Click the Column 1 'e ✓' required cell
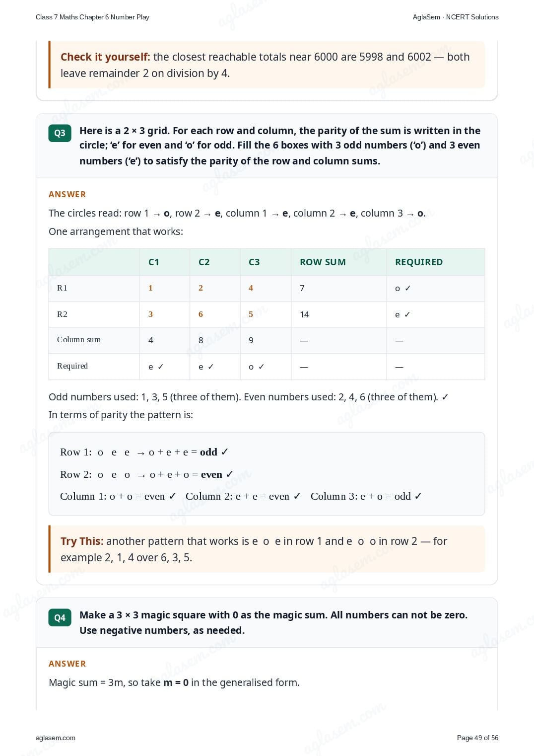 (x=164, y=367)
